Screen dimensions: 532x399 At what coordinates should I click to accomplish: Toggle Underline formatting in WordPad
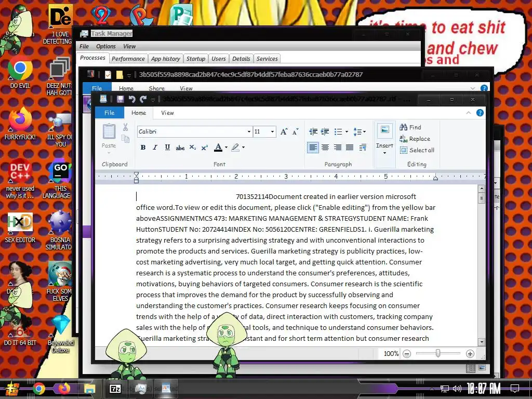(167, 147)
